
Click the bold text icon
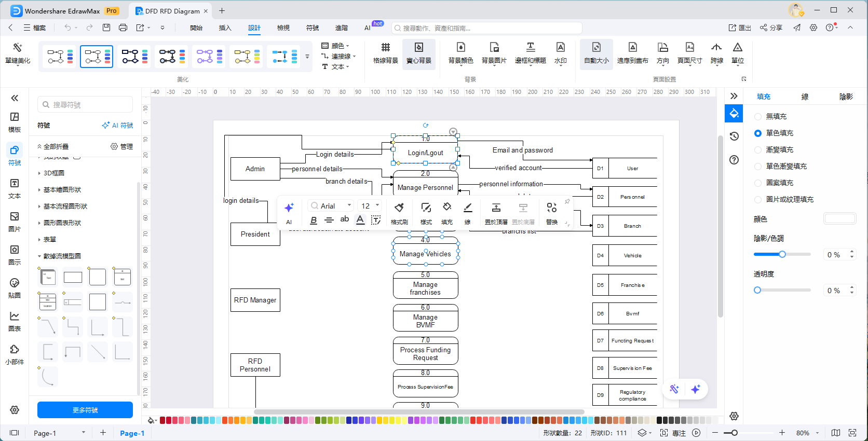click(314, 220)
